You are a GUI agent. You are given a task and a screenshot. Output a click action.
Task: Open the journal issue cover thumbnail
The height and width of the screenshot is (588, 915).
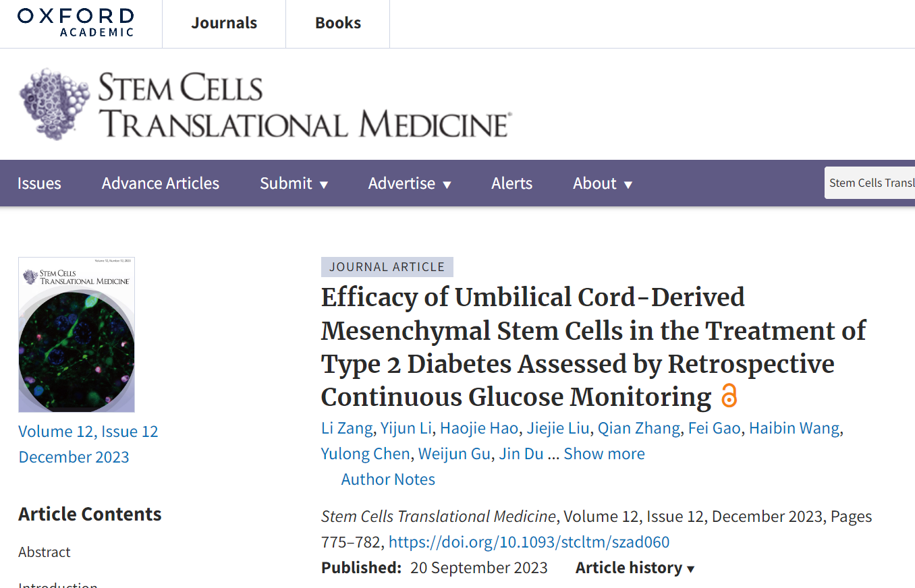coord(76,334)
